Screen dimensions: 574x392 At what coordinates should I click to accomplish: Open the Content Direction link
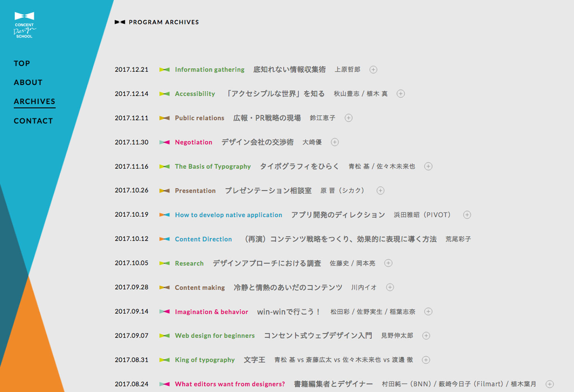pos(204,239)
